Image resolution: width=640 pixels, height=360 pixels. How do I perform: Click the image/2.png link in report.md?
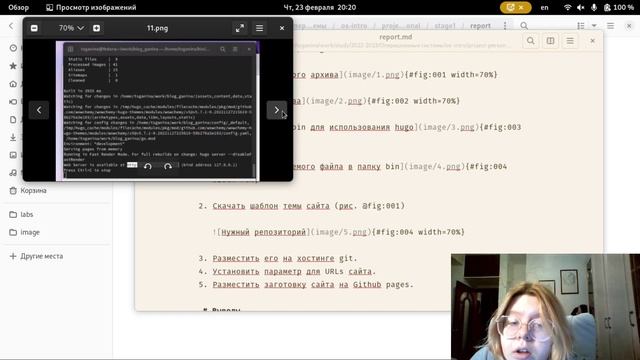[x=336, y=101]
